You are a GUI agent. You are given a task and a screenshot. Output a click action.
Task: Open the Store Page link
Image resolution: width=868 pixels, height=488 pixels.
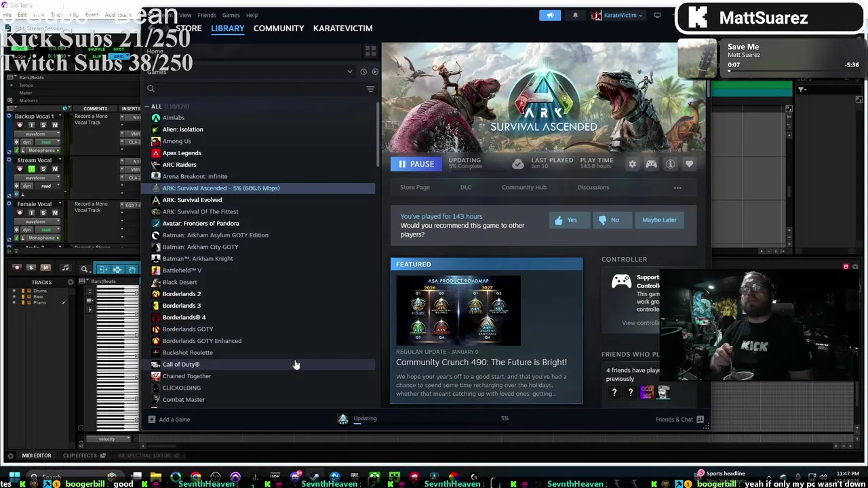[414, 188]
